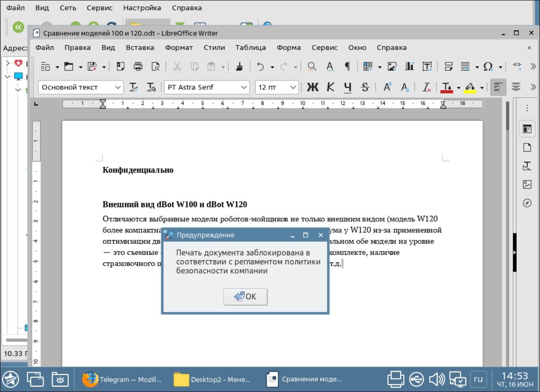Click the Save document floppy icon
This screenshot has width=540, height=392.
coord(92,66)
